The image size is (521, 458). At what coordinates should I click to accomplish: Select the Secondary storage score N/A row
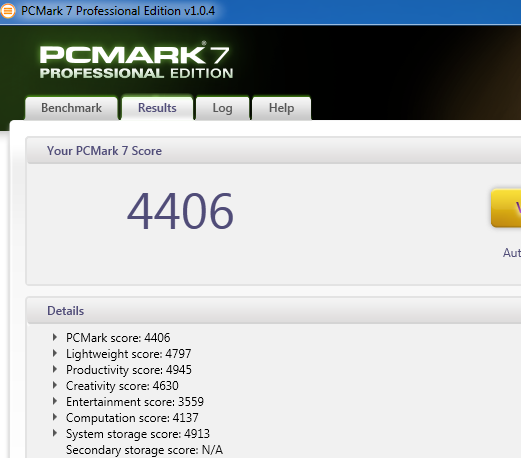144,450
